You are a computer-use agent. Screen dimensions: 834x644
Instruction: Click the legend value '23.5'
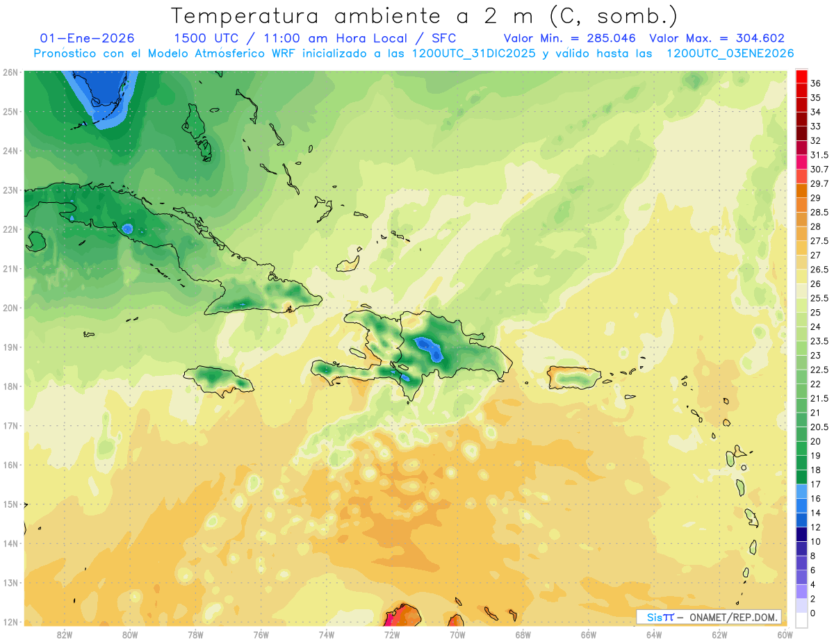[819, 341]
